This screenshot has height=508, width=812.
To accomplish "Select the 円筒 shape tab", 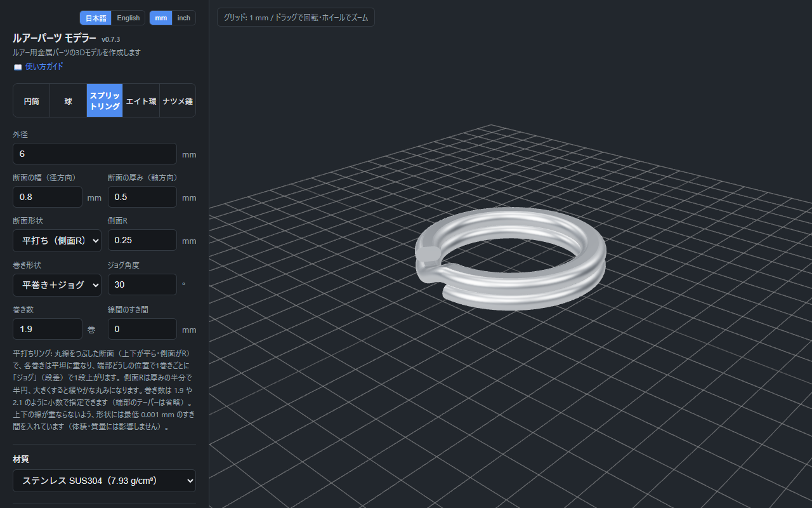I will click(x=32, y=101).
